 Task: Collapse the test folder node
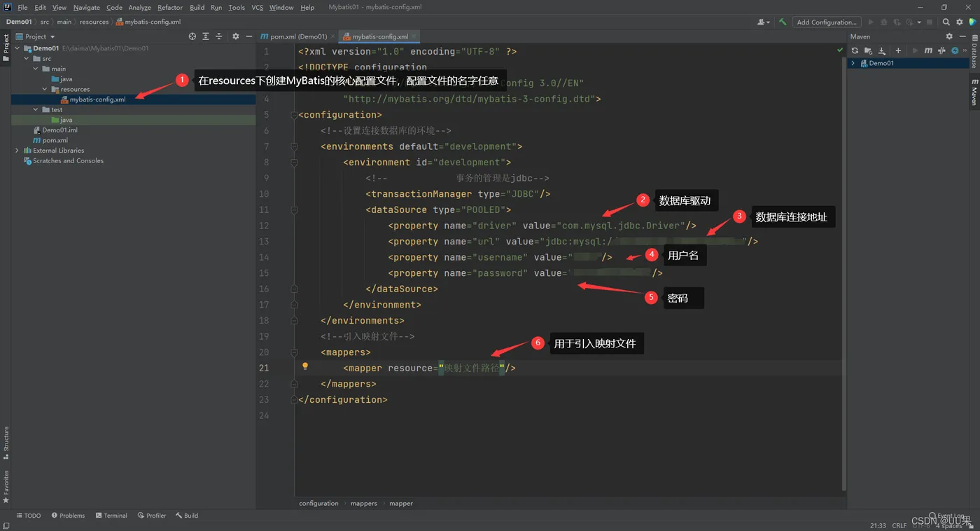click(x=36, y=109)
